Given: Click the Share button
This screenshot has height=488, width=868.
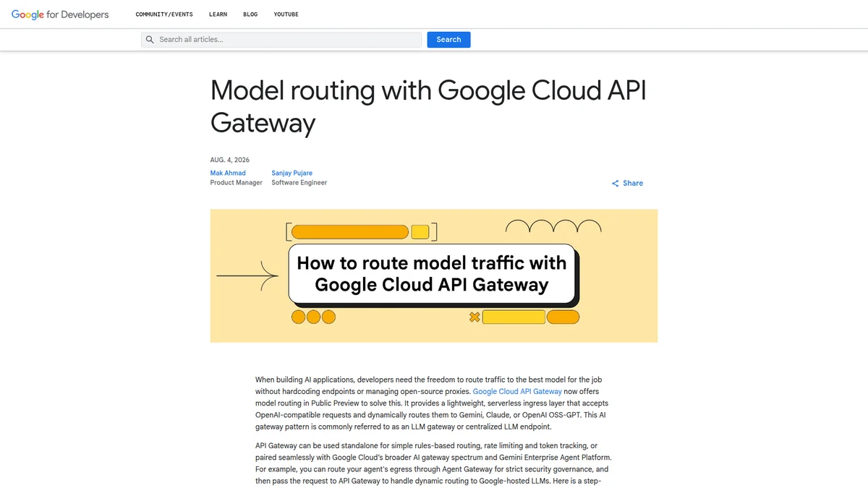Looking at the screenshot, I should 627,184.
